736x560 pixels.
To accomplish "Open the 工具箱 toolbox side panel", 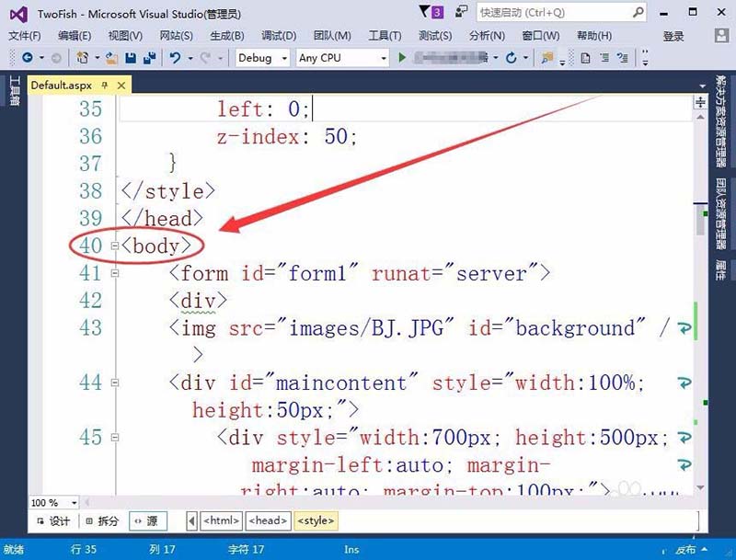I will pyautogui.click(x=14, y=91).
